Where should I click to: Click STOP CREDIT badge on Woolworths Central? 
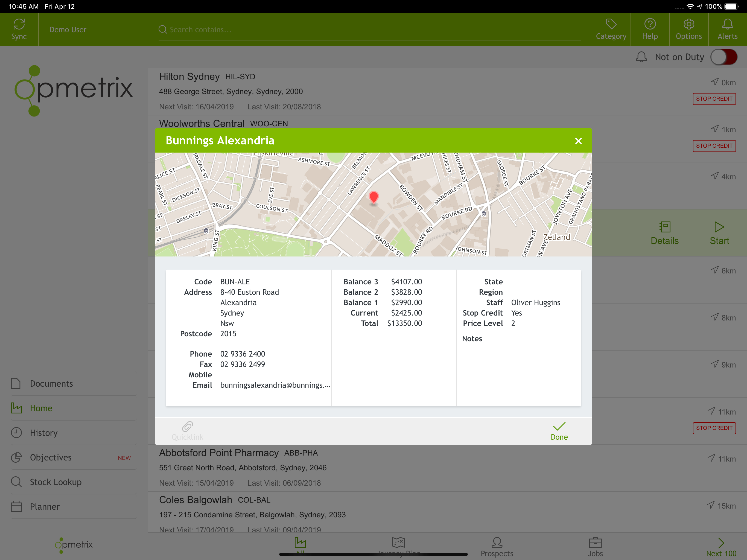coord(714,146)
